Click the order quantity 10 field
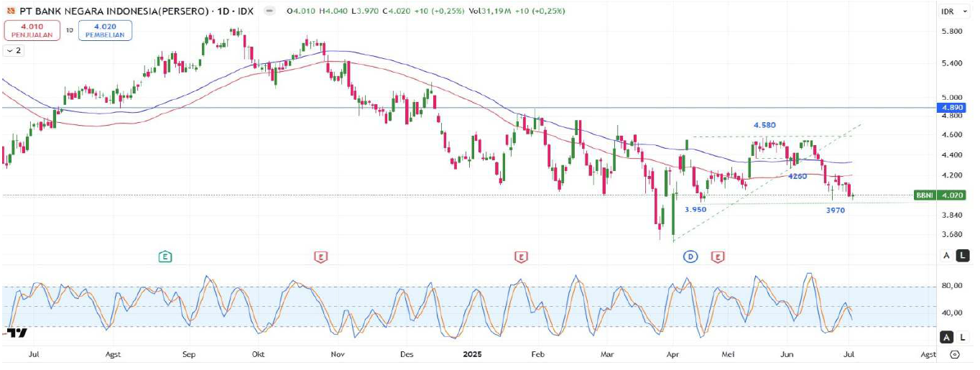This screenshot has width=980, height=370. pos(69,30)
